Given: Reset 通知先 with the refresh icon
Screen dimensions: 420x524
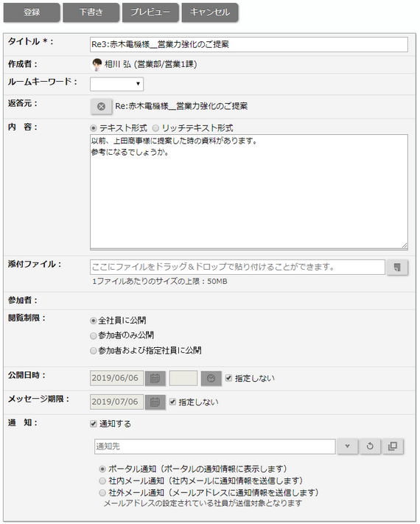Looking at the screenshot, I should [370, 447].
